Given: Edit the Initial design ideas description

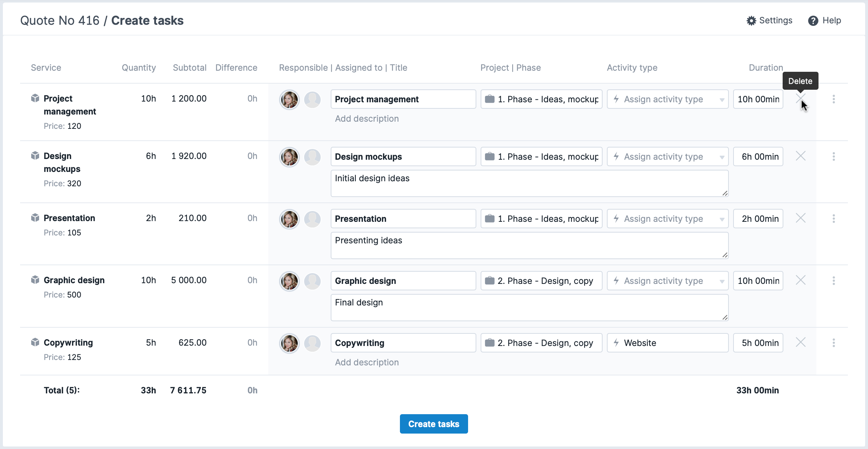Looking at the screenshot, I should [529, 183].
